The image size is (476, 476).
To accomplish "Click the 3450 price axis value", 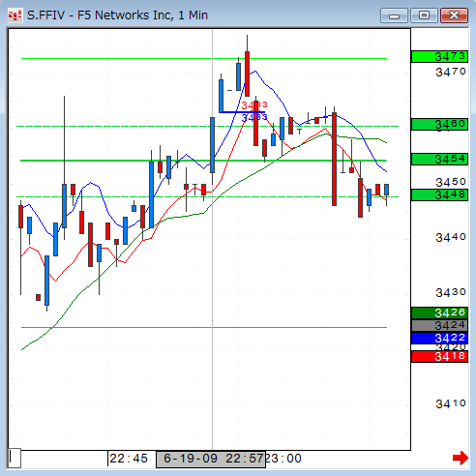I will [x=451, y=182].
